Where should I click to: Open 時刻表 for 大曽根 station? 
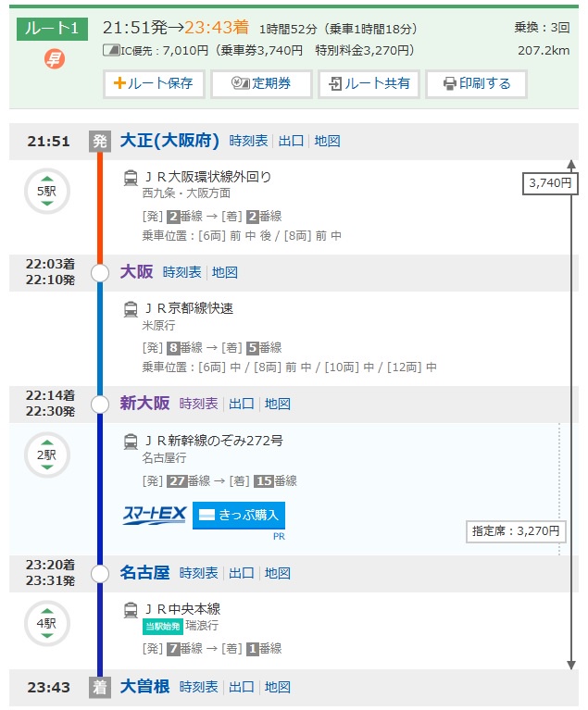(198, 687)
